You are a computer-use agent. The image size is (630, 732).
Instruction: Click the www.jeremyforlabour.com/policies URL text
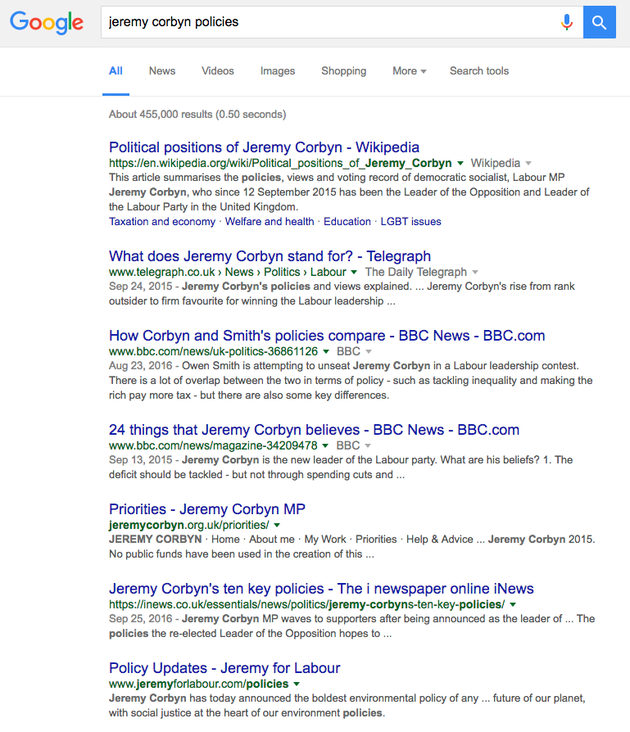tap(198, 683)
